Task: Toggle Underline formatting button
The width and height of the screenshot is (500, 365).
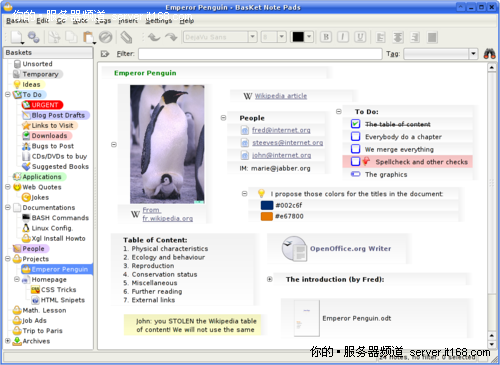Action: [x=360, y=37]
